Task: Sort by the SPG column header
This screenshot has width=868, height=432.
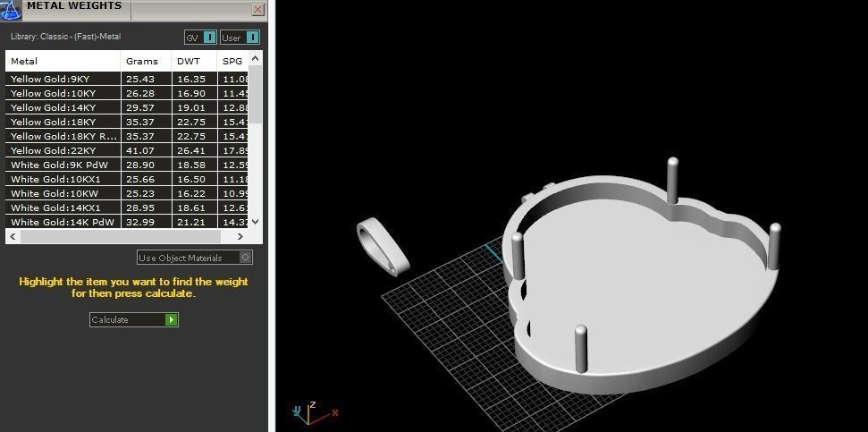Action: [x=232, y=61]
